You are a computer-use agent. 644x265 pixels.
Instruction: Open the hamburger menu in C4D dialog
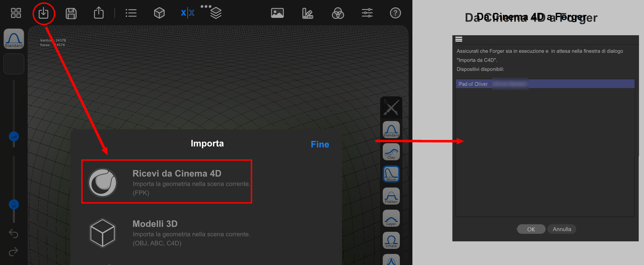459,39
